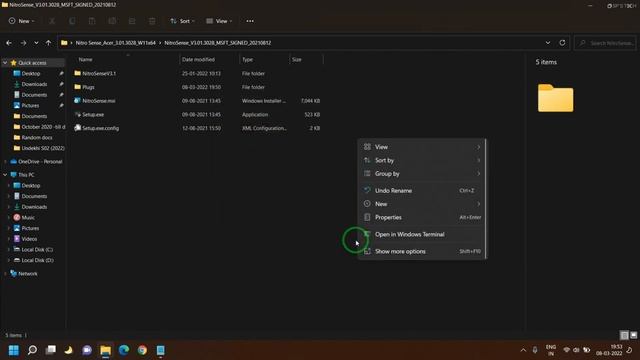640x360 pixels.
Task: Open New submenu in context menu
Action: (422, 204)
